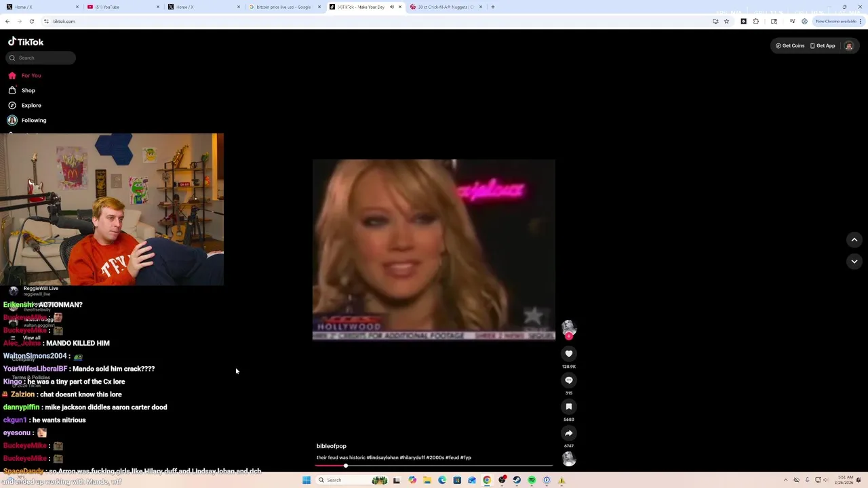The image size is (868, 488).
Task: Click Get Coins button
Action: [790, 45]
